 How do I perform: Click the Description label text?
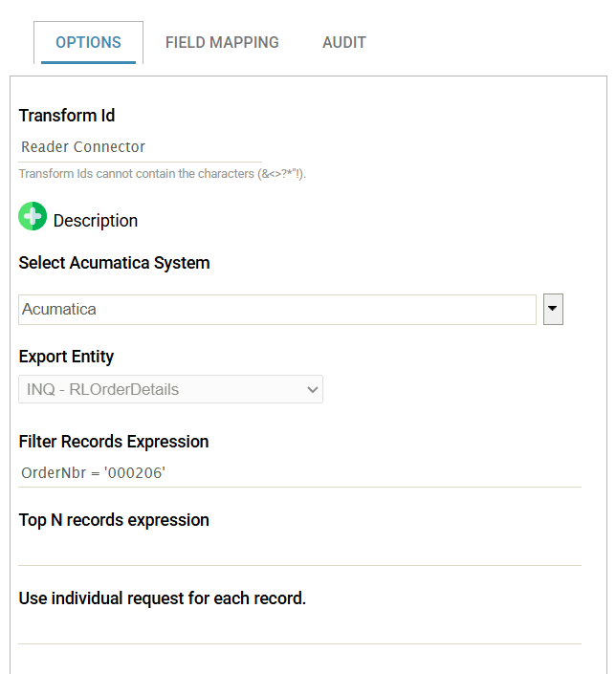(96, 221)
